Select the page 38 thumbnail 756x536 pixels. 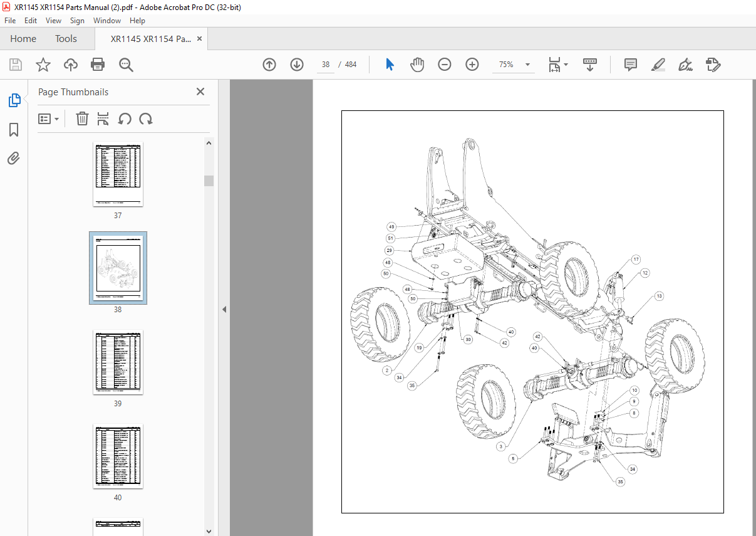click(x=118, y=268)
